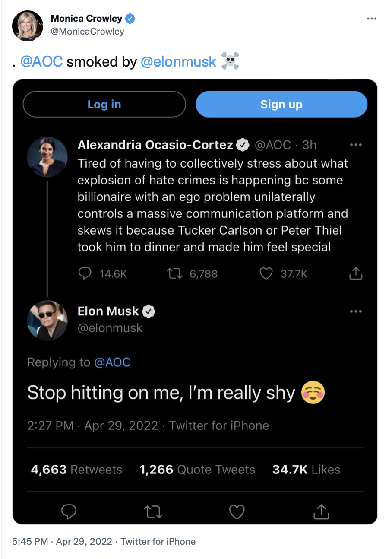Image resolution: width=392 pixels, height=559 pixels.
Task: Like AOC's tweet with 37.7K heart
Action: coord(266,273)
